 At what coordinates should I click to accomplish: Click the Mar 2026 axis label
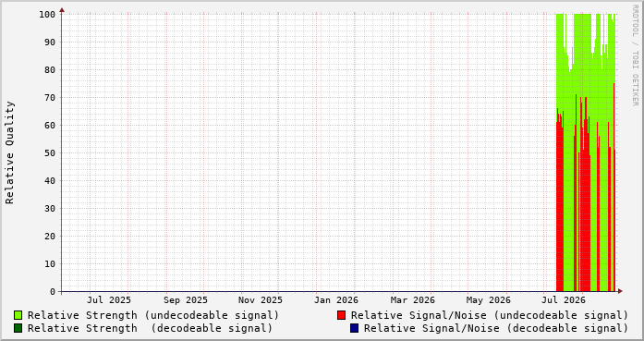tap(413, 300)
